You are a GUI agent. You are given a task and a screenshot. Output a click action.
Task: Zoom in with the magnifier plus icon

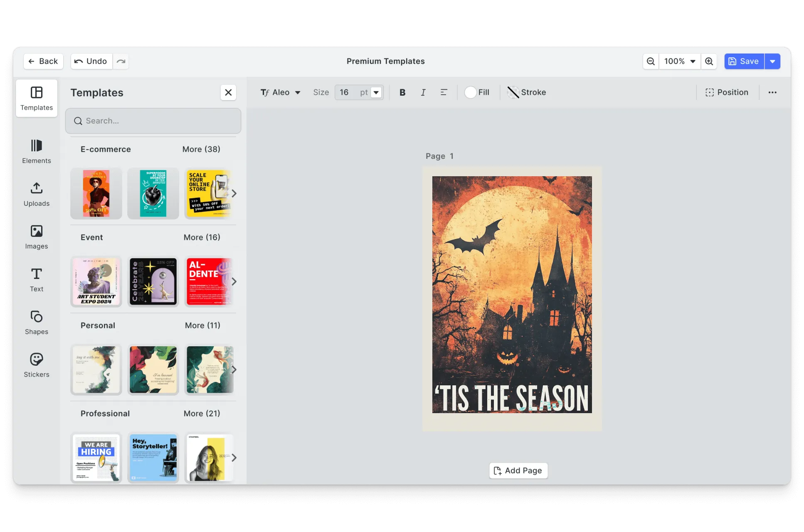coord(709,61)
